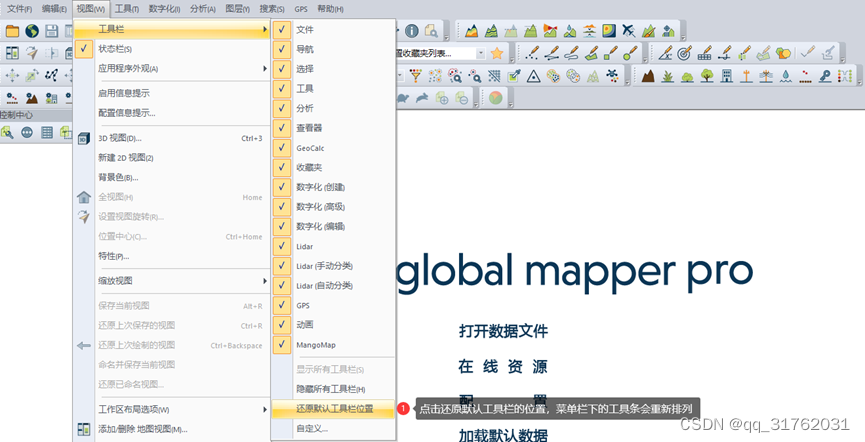The height and width of the screenshot is (442, 865).
Task: Click the pencil with scattered dots icon
Action: click(x=532, y=53)
